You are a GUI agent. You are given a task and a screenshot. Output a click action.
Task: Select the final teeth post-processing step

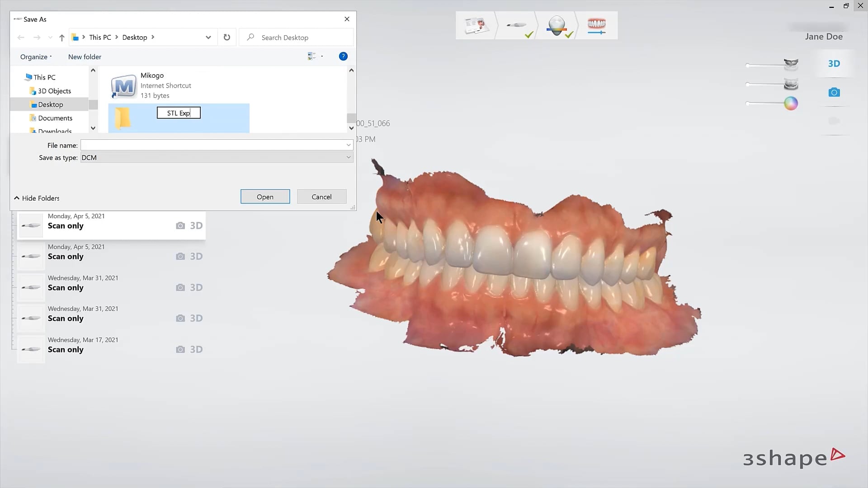click(x=597, y=25)
